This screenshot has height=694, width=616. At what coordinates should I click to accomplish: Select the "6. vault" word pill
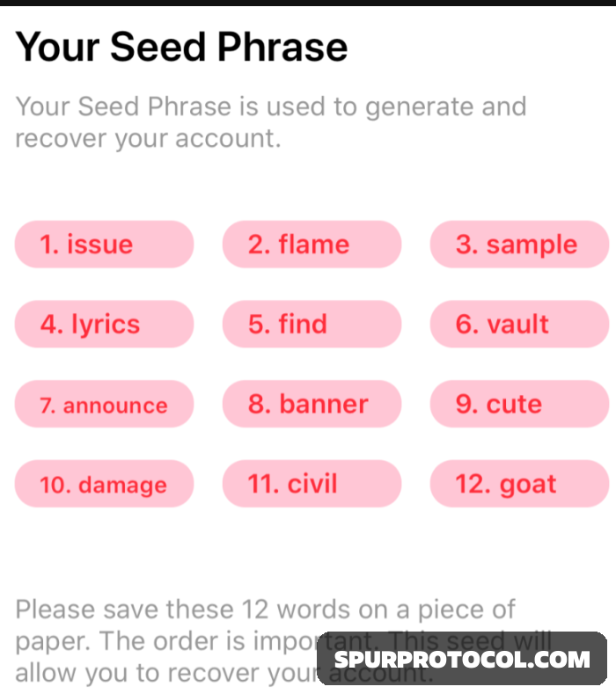tap(519, 324)
